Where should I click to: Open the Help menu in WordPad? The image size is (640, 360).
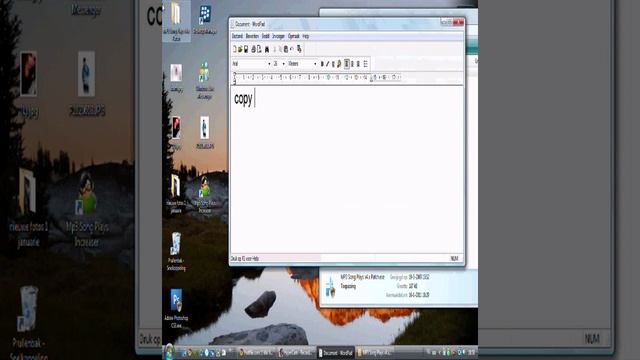tap(305, 36)
